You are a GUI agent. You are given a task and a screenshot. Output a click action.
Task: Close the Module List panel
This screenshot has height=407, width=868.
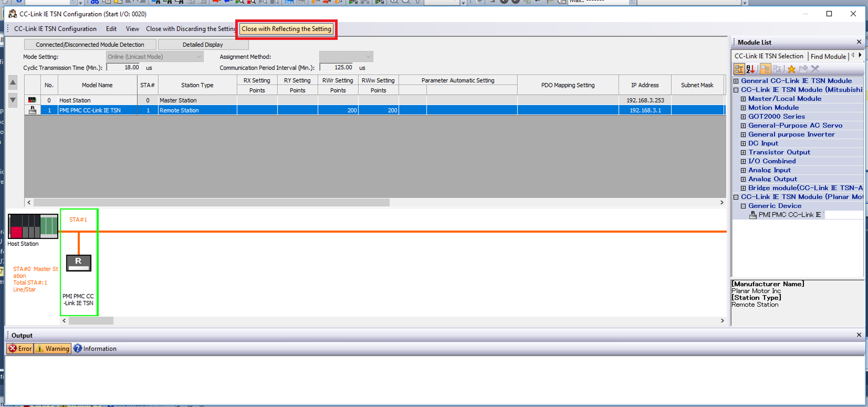click(x=859, y=42)
